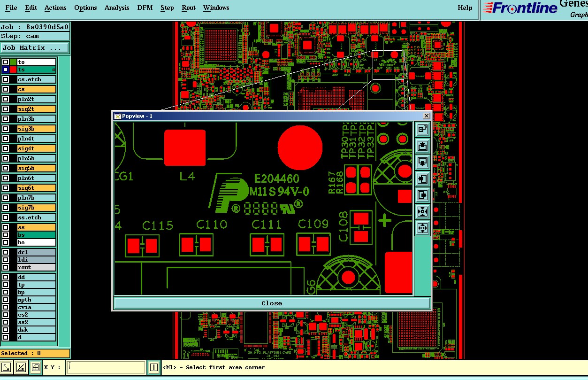Open the Actions menu
Viewport: 588px width, 380px height.
pyautogui.click(x=55, y=8)
